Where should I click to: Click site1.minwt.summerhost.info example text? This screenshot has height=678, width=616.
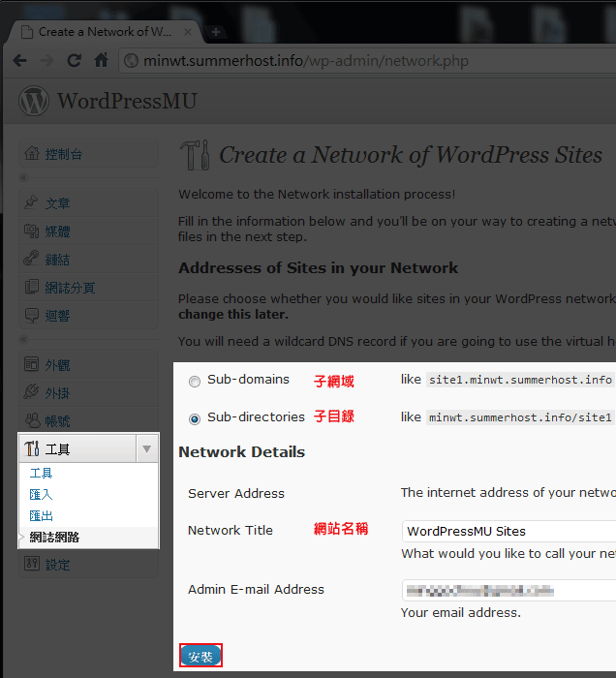[520, 380]
